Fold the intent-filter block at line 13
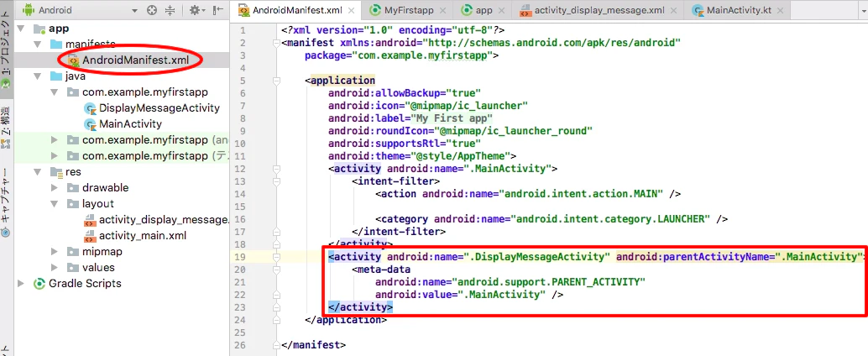This screenshot has height=356, width=868. pos(276,181)
